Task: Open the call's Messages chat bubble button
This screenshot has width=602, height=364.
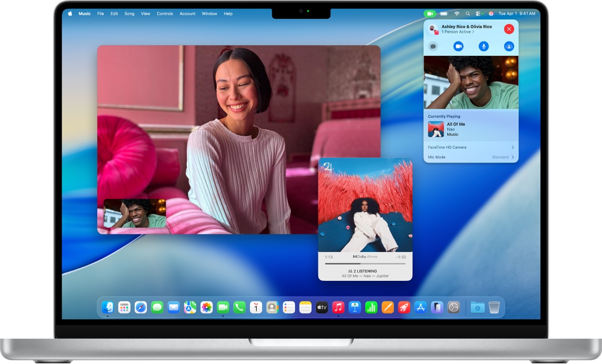Action: tap(433, 46)
